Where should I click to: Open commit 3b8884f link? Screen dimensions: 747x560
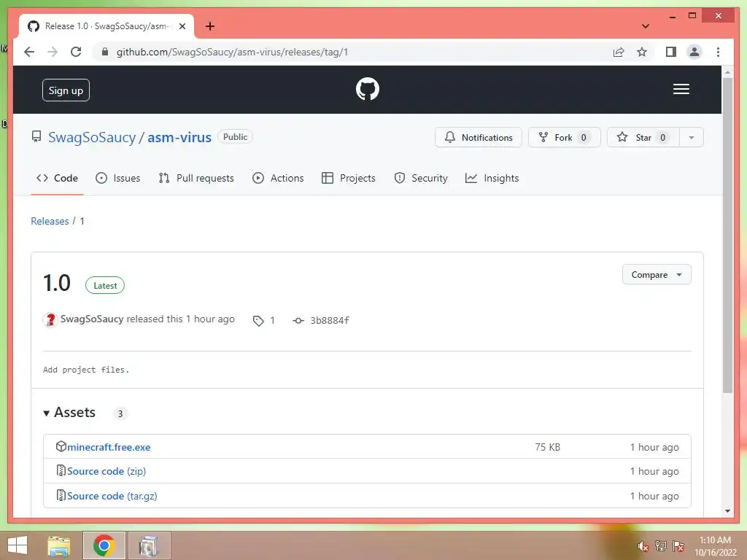330,321
